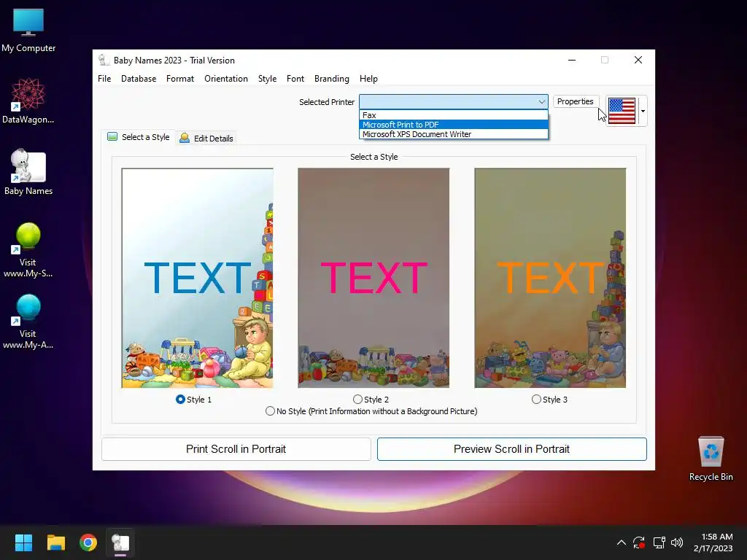Select the Style 2 radio button
The image size is (747, 560).
coord(357,400)
